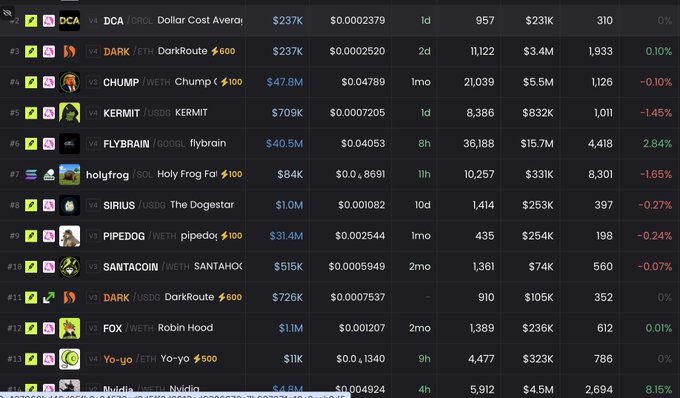
Task: Click the pink Uniswap icon in CHUMP row
Action: pos(49,82)
